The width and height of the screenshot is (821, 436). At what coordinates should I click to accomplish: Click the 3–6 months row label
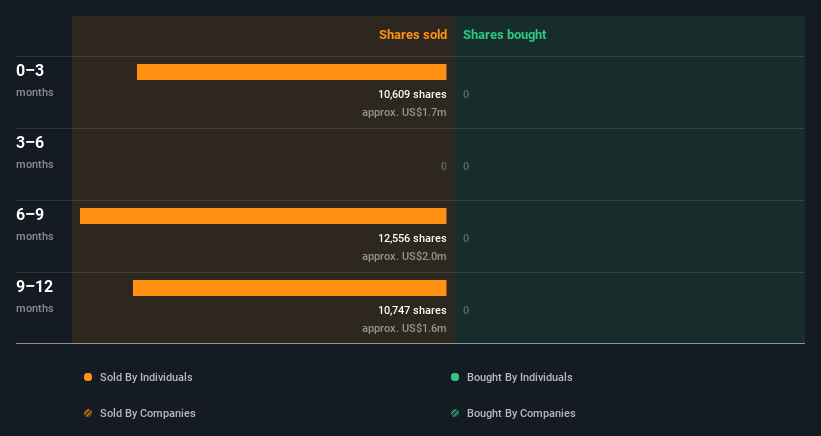(x=35, y=152)
